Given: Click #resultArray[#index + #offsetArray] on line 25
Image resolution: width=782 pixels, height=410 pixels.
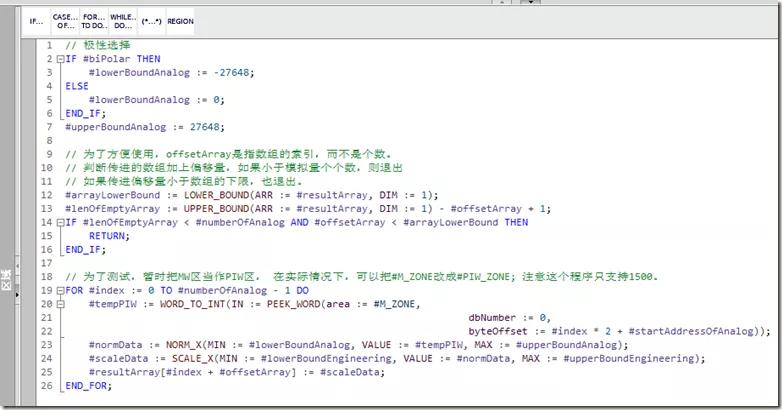Looking at the screenshot, I should (193, 372).
